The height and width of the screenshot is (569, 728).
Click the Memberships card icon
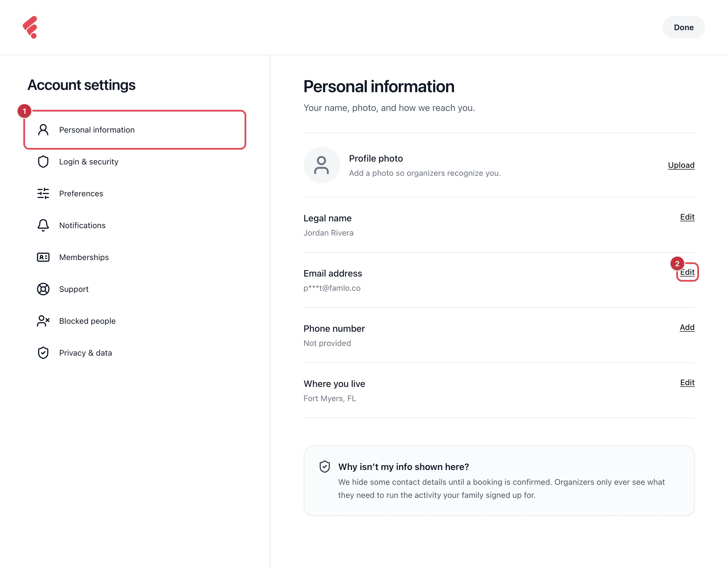[43, 257]
